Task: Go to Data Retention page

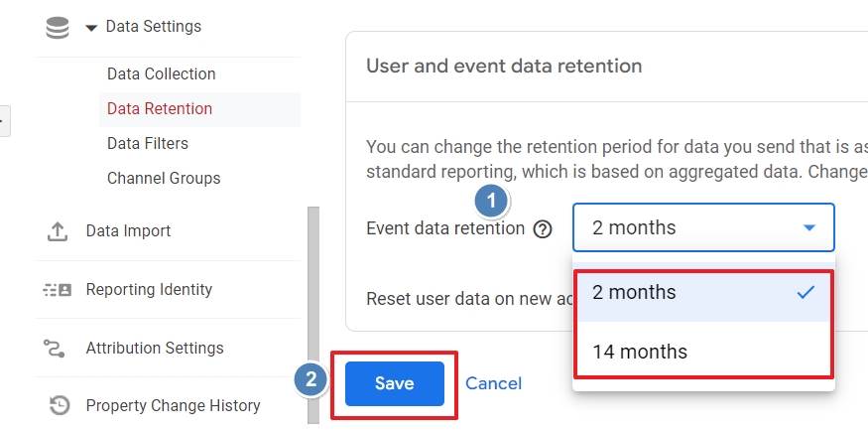Action: 160,109
